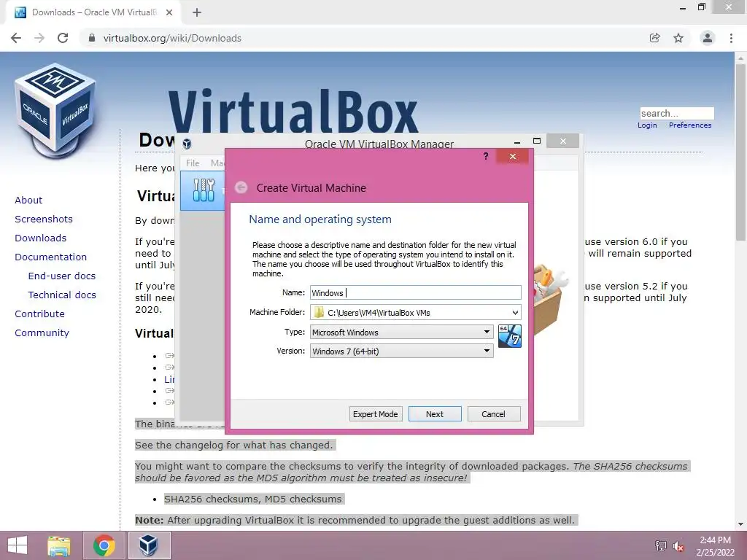Click the VirtualBox Manager title bar cube icon

187,144
